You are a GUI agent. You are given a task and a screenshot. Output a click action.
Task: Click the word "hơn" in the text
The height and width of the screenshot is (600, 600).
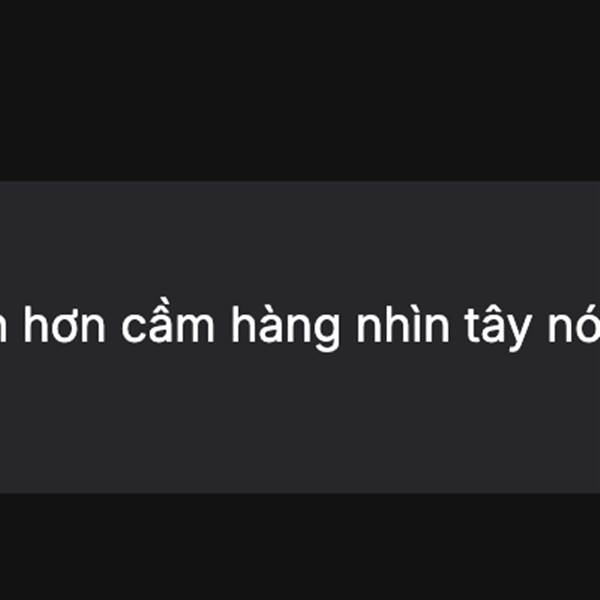64,324
